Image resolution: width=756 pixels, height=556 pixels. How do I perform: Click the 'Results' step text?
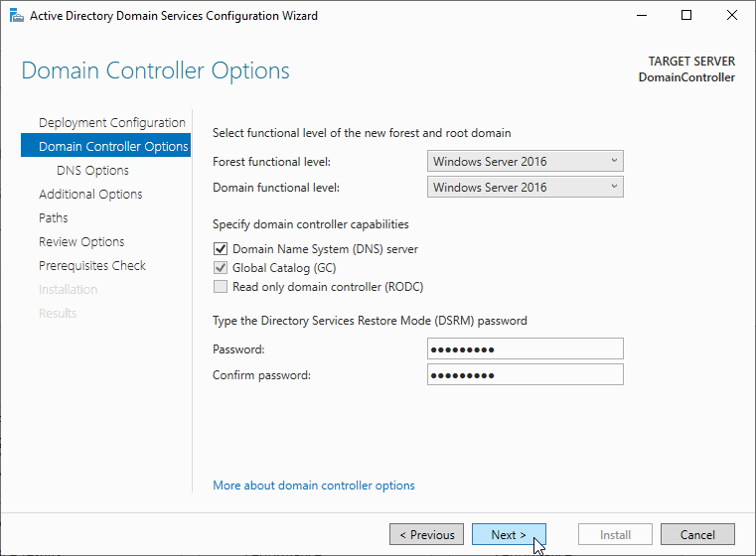tap(58, 313)
